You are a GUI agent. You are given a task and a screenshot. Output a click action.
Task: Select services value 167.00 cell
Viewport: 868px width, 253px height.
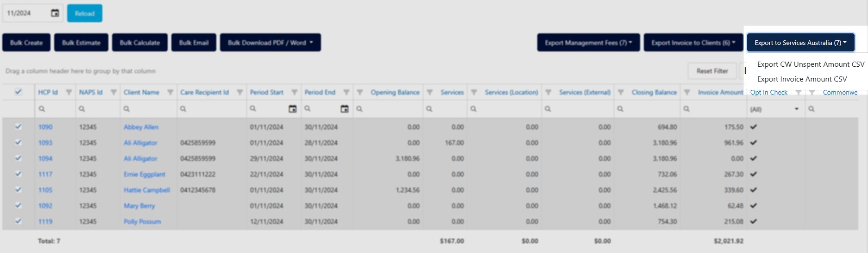click(445, 143)
